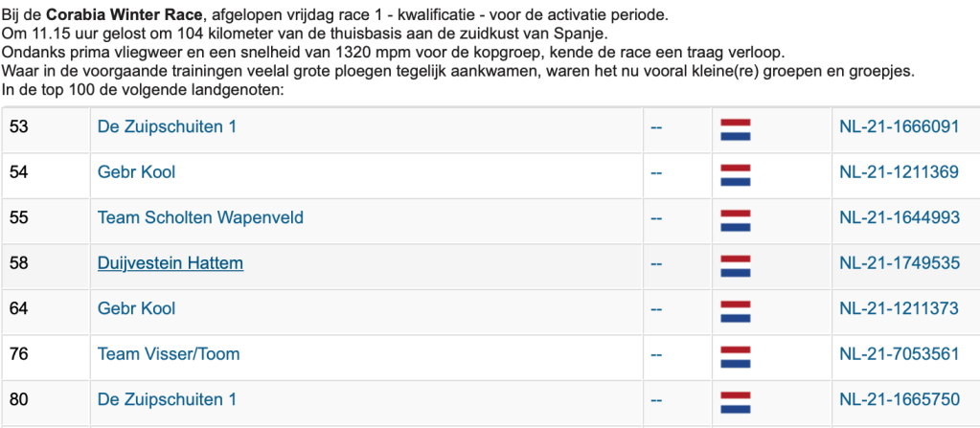Click the Dutch flag beside NL-21-1211369
This screenshot has width=980, height=428.
tap(735, 174)
